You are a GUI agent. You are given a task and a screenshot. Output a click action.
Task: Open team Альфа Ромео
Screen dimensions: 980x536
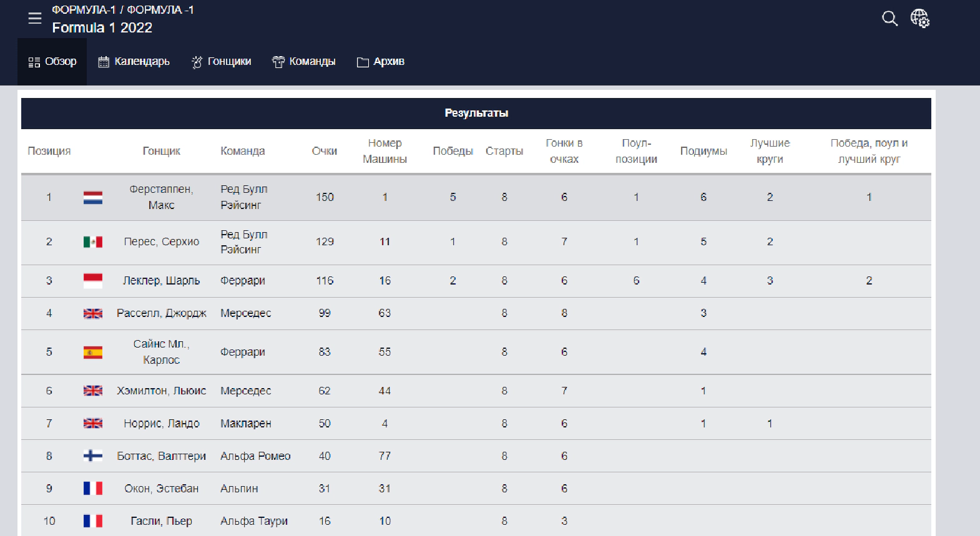[x=255, y=456]
